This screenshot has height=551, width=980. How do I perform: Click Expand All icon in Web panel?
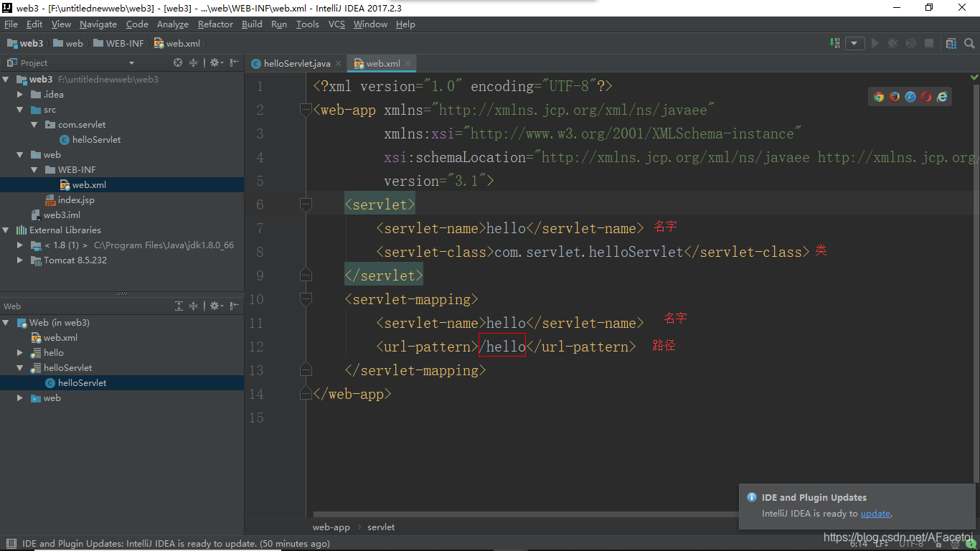point(179,306)
